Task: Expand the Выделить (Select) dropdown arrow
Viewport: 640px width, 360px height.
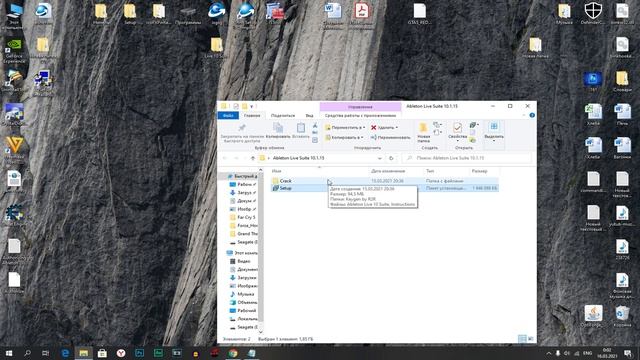Action: (494, 141)
